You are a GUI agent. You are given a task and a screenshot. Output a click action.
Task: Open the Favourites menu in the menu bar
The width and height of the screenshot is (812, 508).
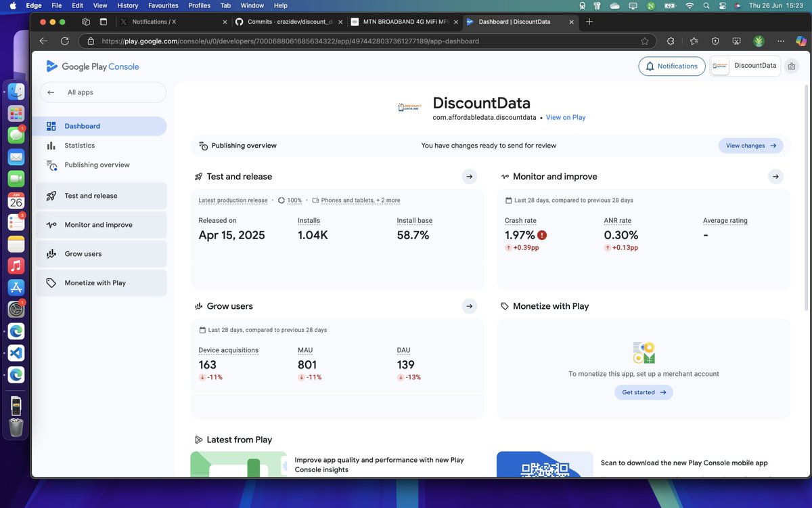tap(163, 5)
